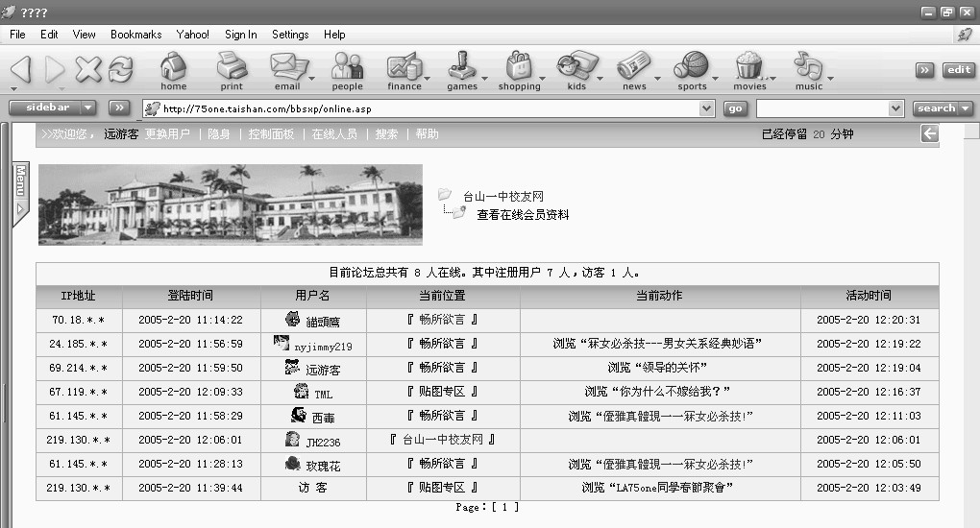Open the email toolbar icon

[x=286, y=69]
